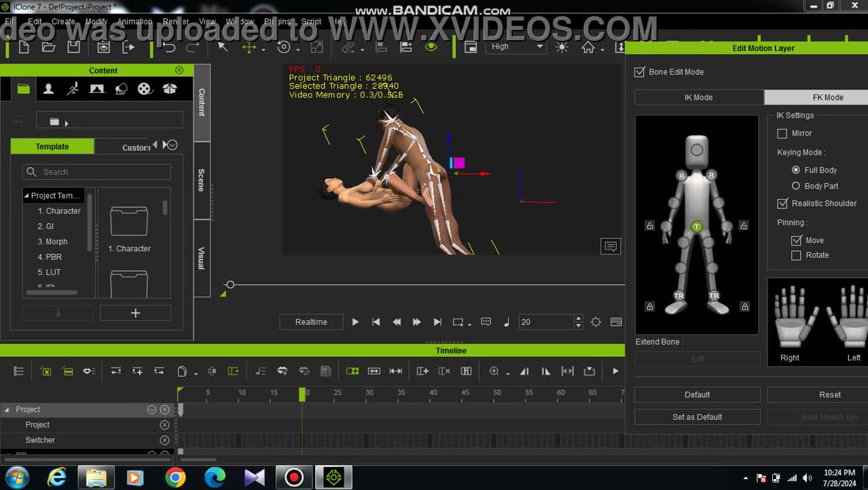The height and width of the screenshot is (490, 868).
Task: Click the Save Project icon
Action: click(73, 47)
